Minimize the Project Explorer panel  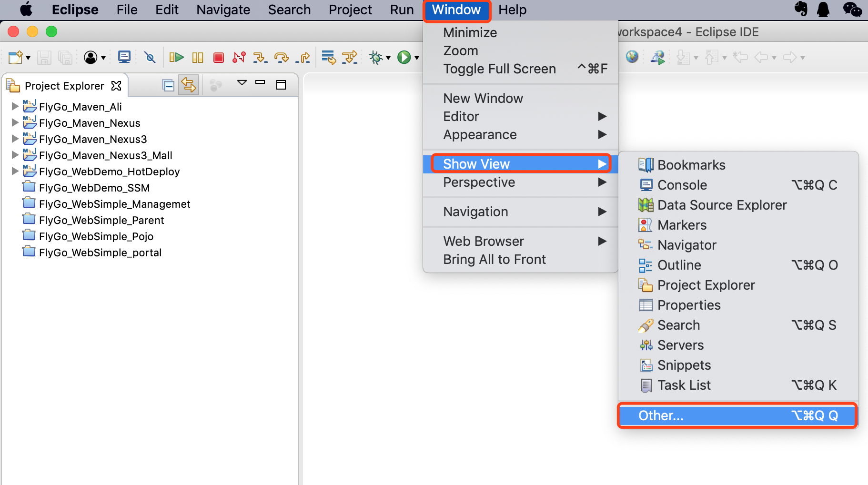pyautogui.click(x=260, y=82)
